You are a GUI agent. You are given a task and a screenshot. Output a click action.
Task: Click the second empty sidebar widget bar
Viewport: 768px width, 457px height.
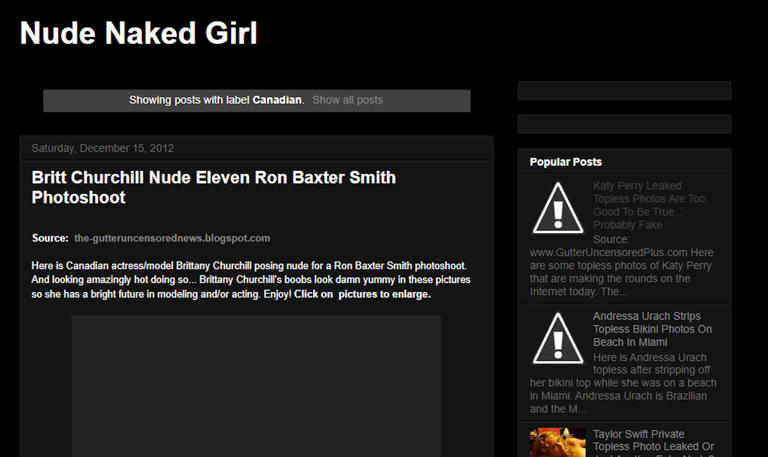[x=624, y=124]
